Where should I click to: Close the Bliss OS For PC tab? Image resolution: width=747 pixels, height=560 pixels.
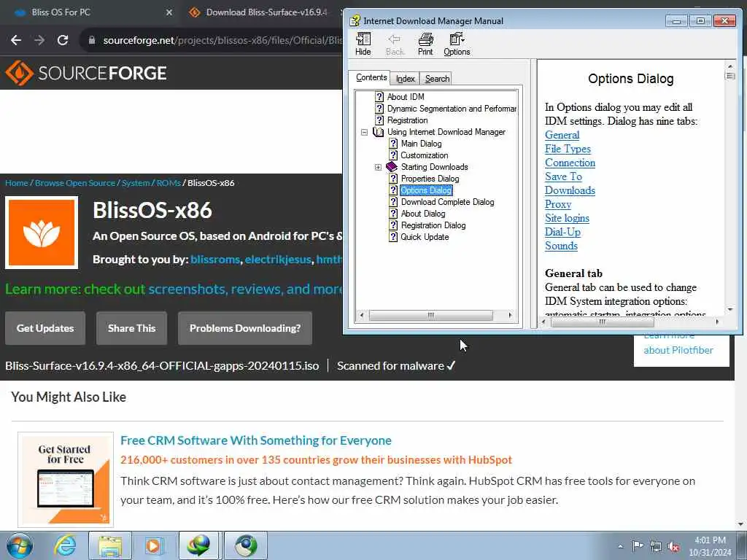(169, 12)
